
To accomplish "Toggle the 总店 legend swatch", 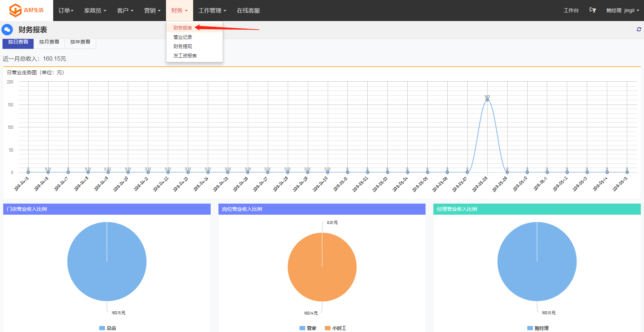I will 102,328.
